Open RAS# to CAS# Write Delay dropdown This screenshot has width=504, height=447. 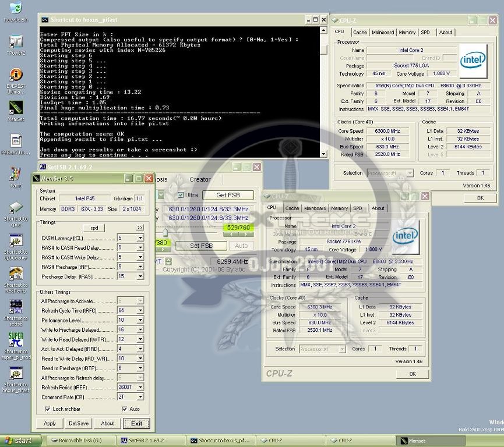tap(140, 257)
